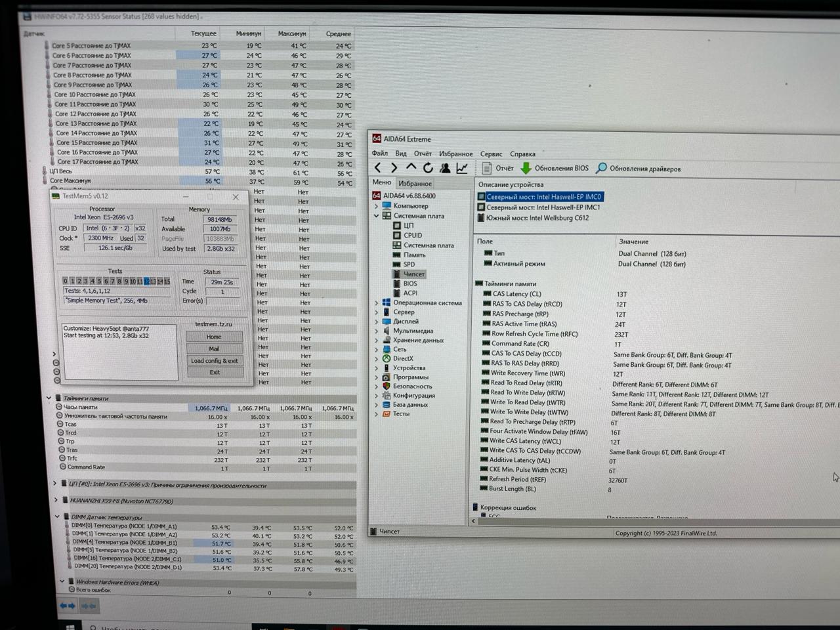The height and width of the screenshot is (630, 840).
Task: Click Exit button in TestMem5
Action: [x=215, y=372]
